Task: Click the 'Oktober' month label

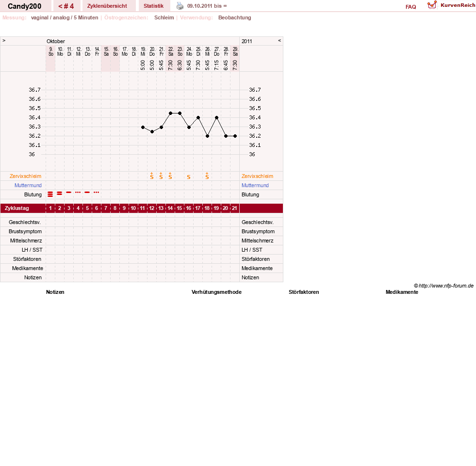Action: click(x=55, y=41)
